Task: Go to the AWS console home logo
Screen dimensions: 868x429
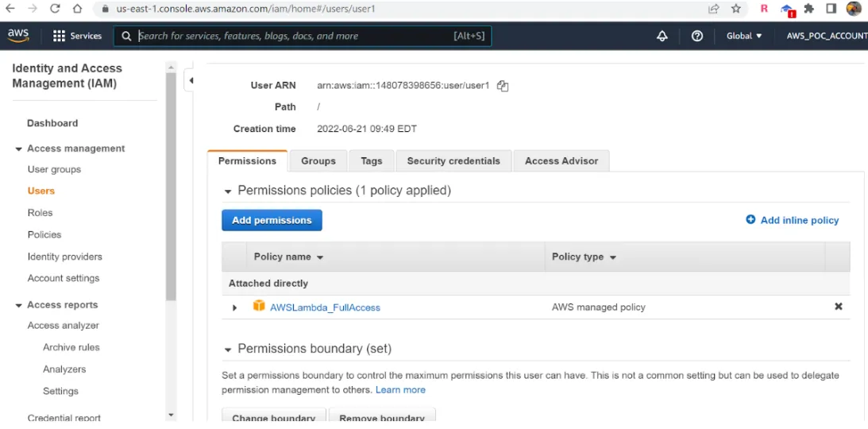Action: point(18,36)
